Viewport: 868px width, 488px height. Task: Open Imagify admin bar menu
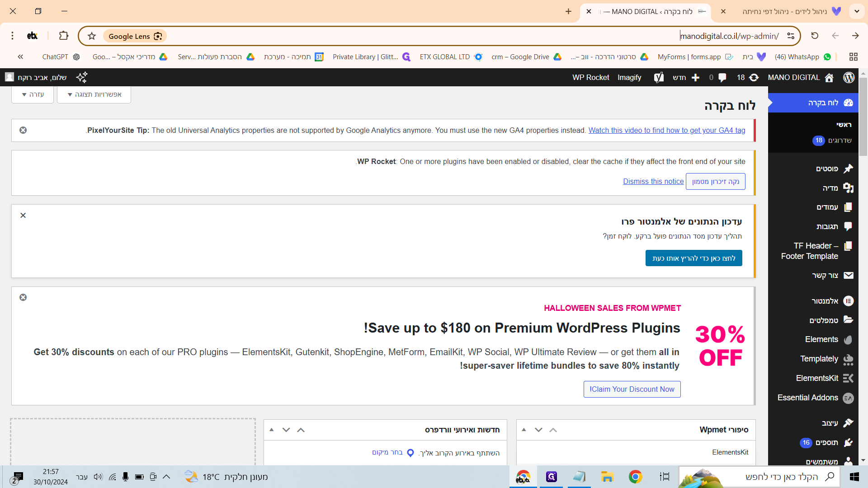(x=629, y=77)
